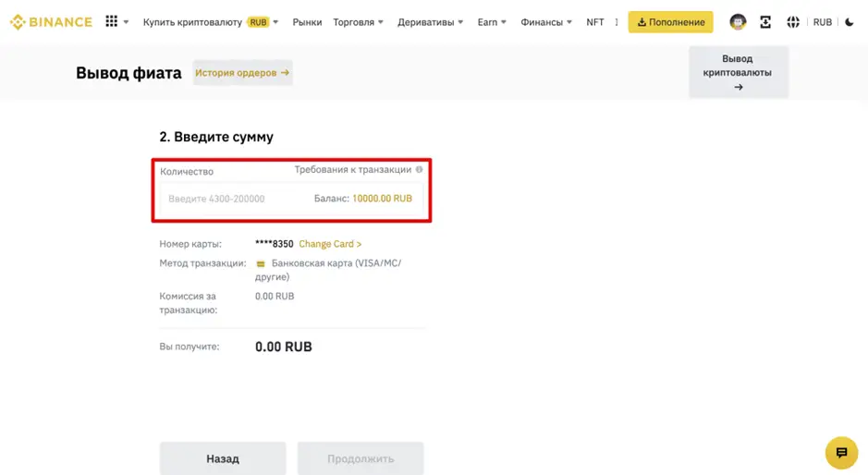Click the bank card method icon
This screenshot has width=868, height=475.
pos(261,264)
